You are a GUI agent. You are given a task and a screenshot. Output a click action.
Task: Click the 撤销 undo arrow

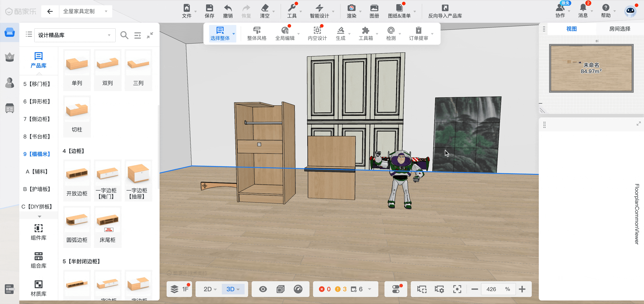click(x=228, y=8)
